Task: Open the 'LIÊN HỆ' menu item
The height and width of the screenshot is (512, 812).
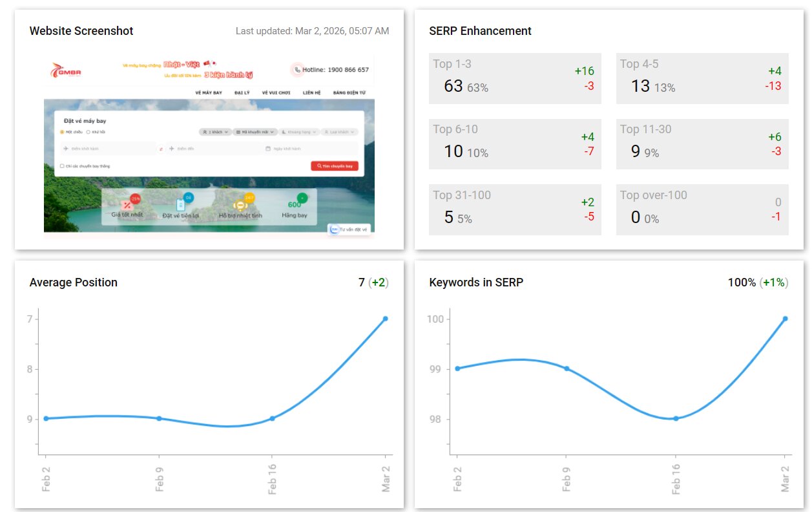Action: 312,92
